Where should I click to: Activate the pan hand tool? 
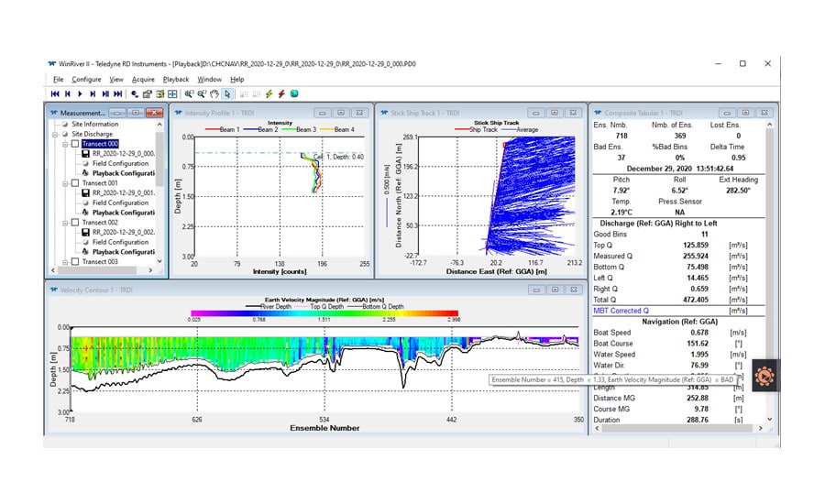pos(215,93)
